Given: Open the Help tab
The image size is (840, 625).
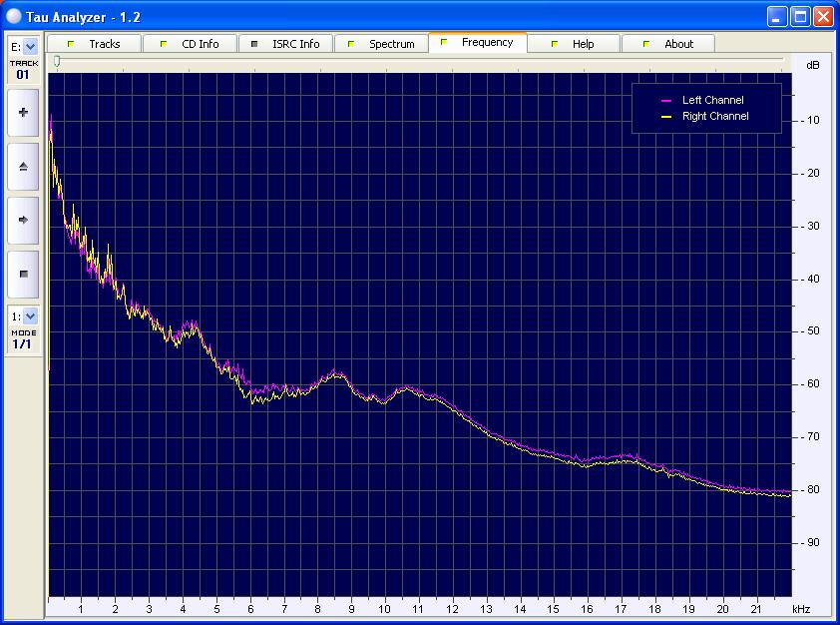Looking at the screenshot, I should (573, 44).
